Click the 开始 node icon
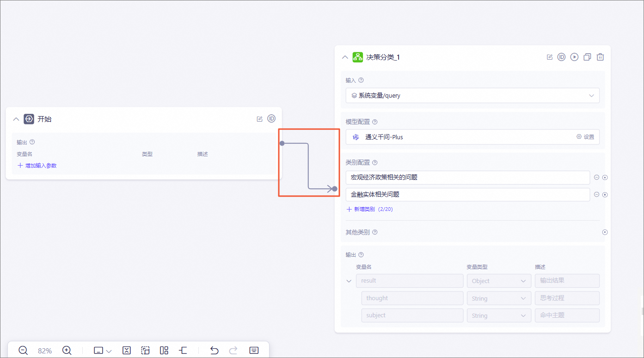The height and width of the screenshot is (358, 644). (29, 119)
